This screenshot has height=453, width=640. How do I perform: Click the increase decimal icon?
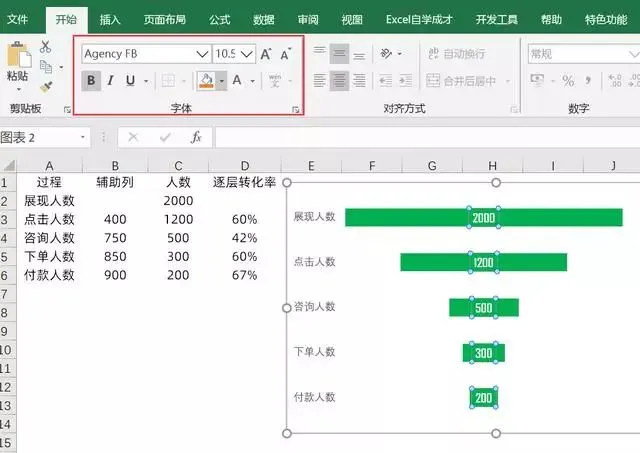pos(615,81)
